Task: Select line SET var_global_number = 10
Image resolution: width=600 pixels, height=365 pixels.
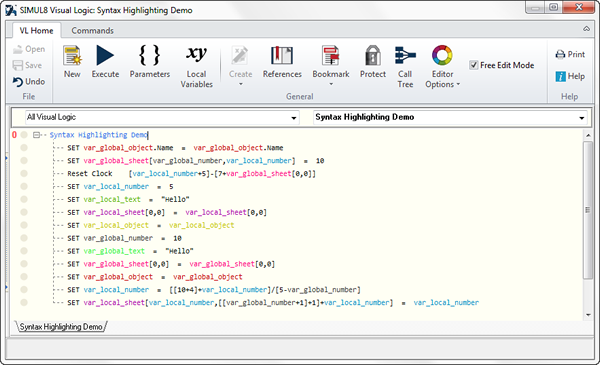Action: (x=124, y=238)
